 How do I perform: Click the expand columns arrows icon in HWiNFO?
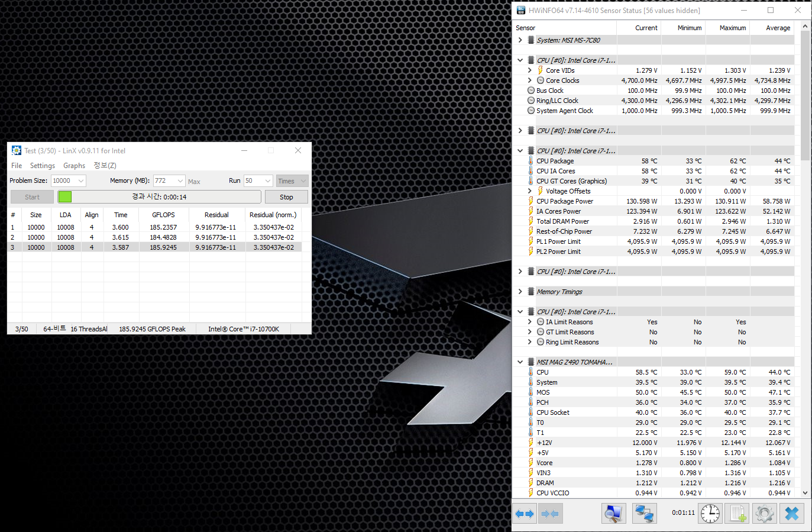point(525,514)
